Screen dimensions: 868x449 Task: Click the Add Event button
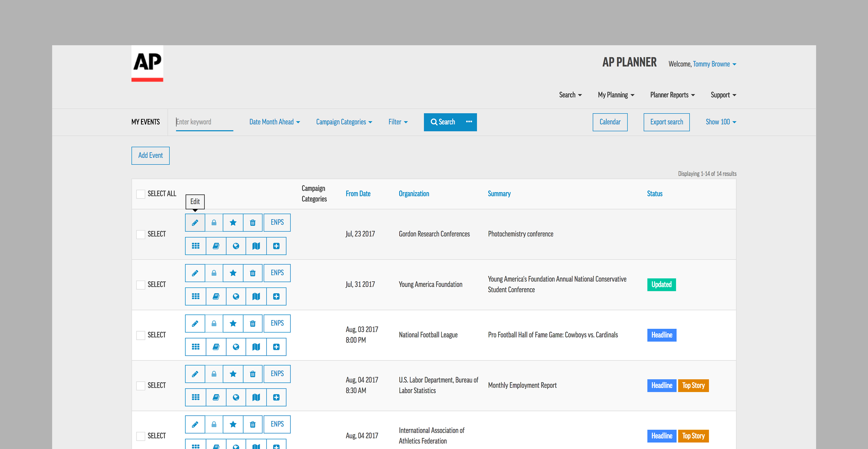150,156
